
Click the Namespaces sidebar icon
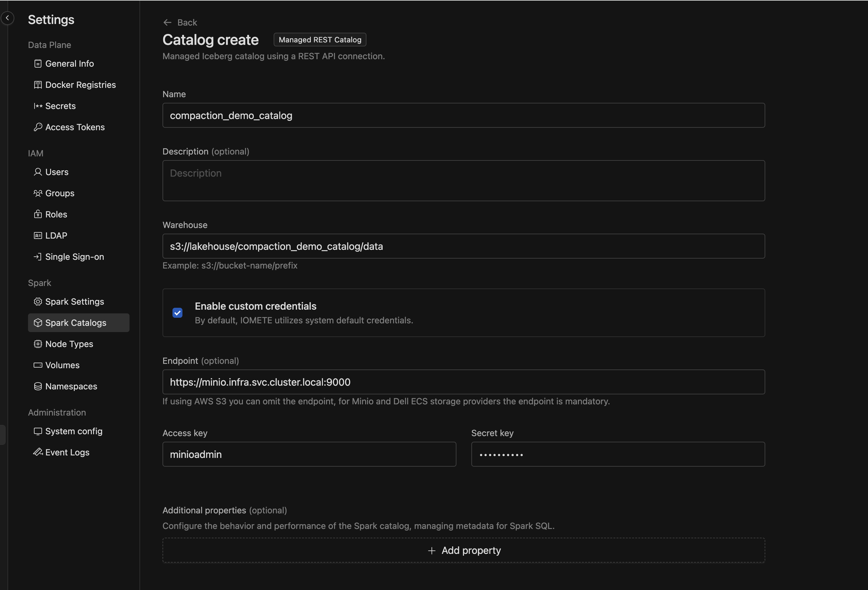(37, 387)
